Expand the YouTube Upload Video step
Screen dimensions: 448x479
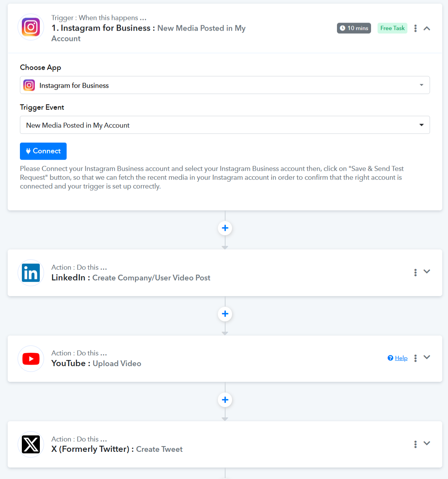point(427,357)
